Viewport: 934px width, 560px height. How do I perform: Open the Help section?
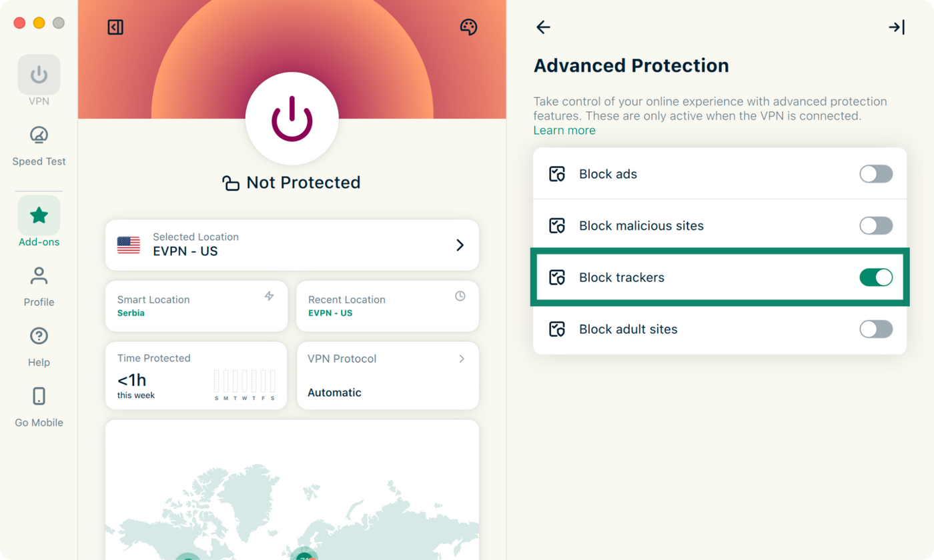pyautogui.click(x=39, y=347)
